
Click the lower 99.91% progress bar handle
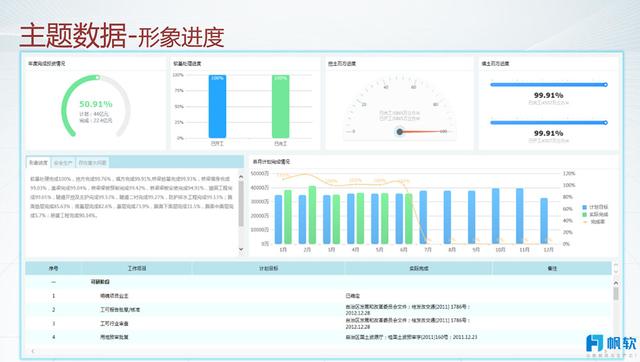(606, 122)
